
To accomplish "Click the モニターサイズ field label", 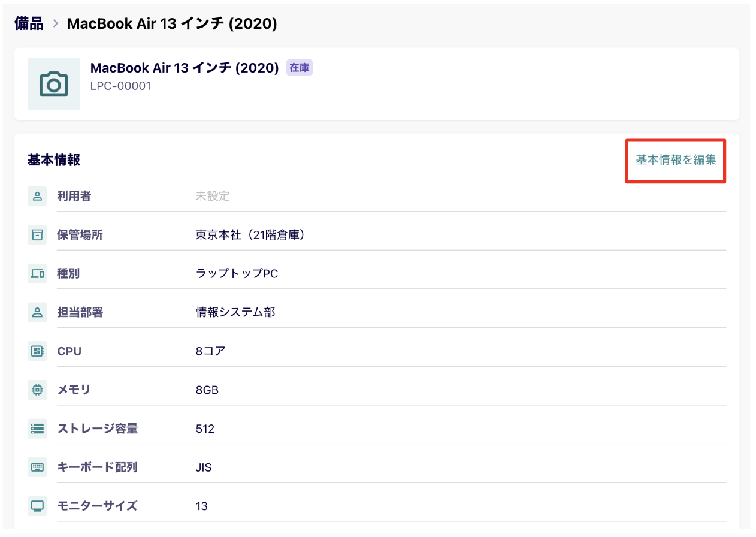I will click(97, 506).
